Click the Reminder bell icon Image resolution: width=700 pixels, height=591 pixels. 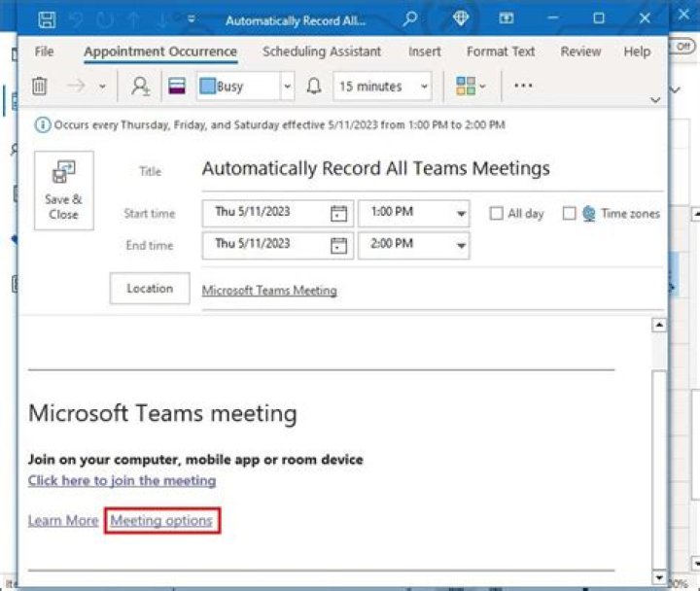(x=314, y=86)
